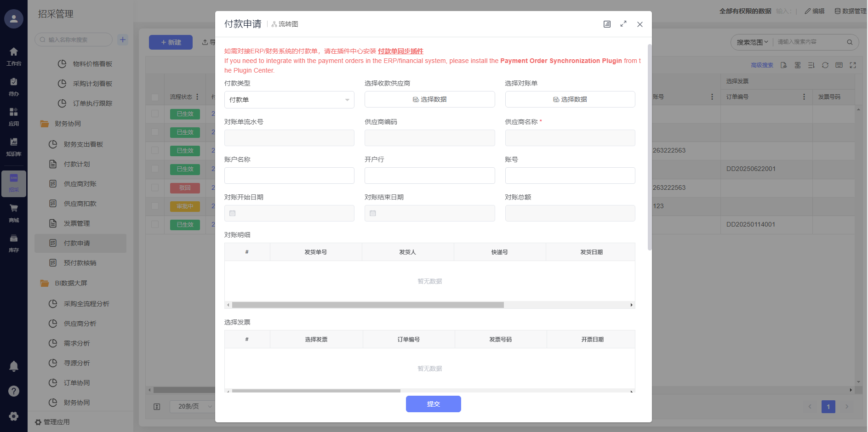Toggle the select-all checkbox in table header

click(155, 97)
